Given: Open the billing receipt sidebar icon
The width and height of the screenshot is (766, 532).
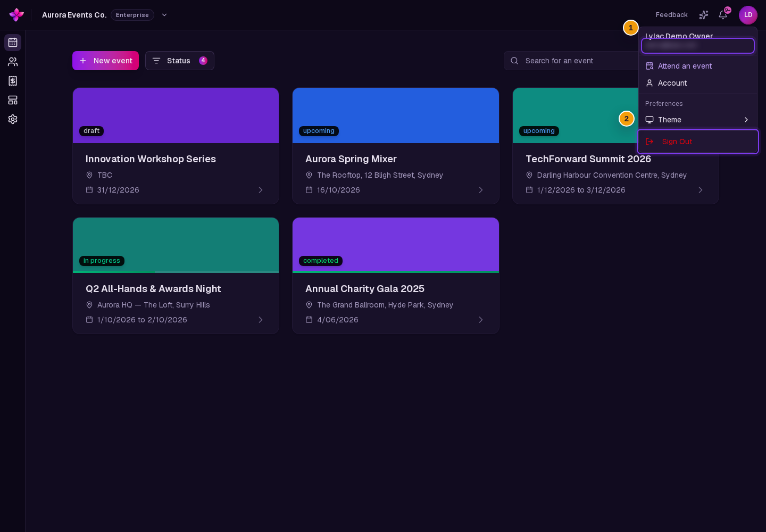Looking at the screenshot, I should point(13,81).
